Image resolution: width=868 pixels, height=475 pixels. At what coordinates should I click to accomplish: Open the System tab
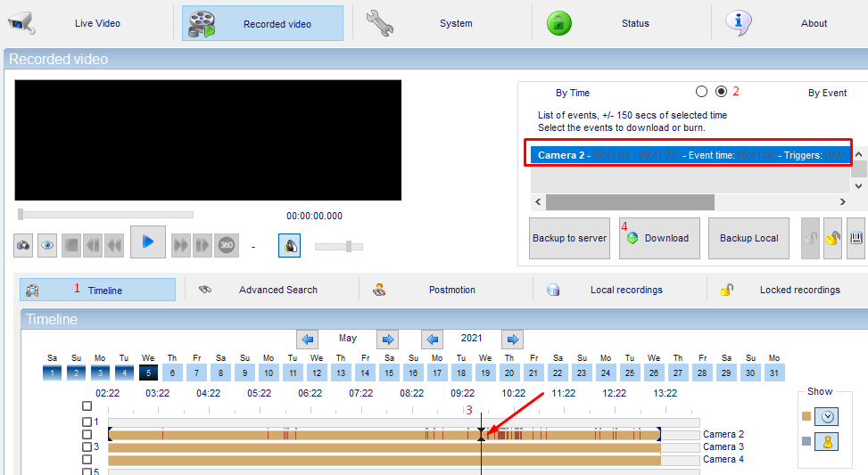tap(442, 23)
